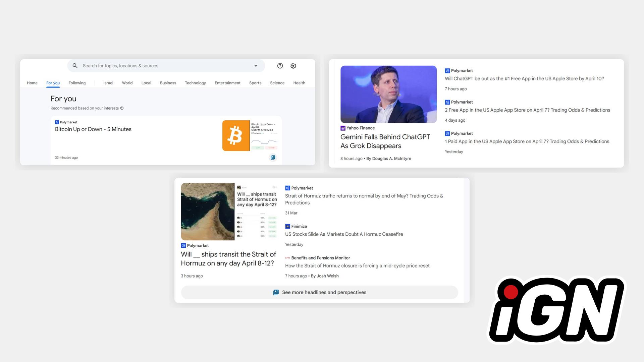Click the Polymarket icon on the ChatGPT #1 Free App story
644x362 pixels.
(447, 70)
